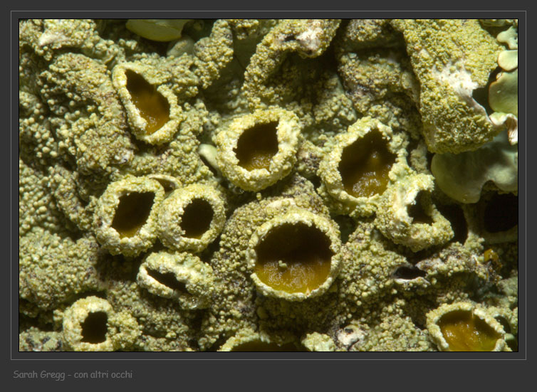Select the top-left elongated lichen cup

click(x=147, y=102)
